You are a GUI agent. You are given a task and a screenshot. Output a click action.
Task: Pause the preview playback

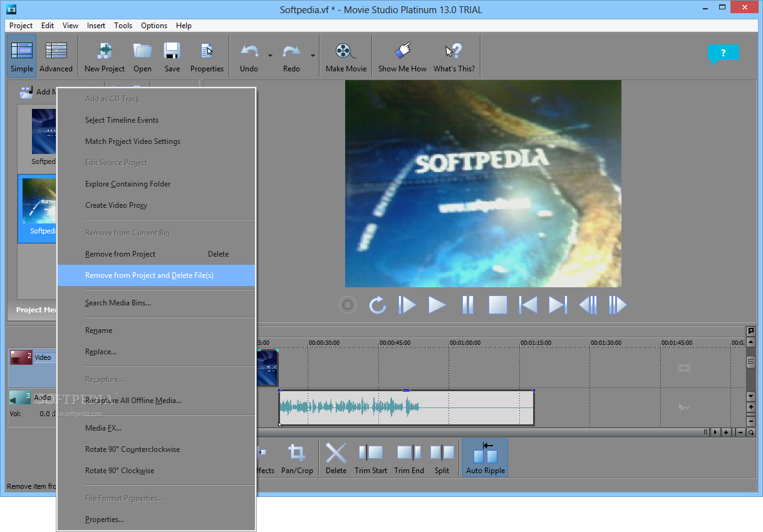[x=467, y=305]
